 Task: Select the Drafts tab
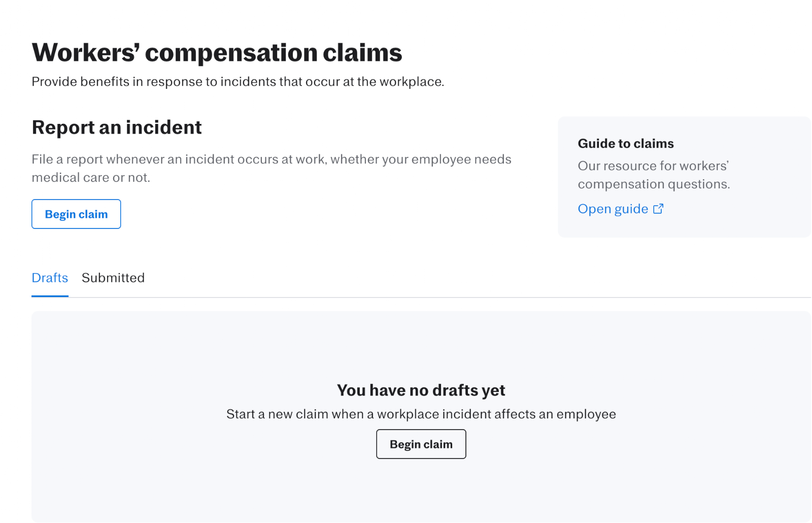click(50, 278)
